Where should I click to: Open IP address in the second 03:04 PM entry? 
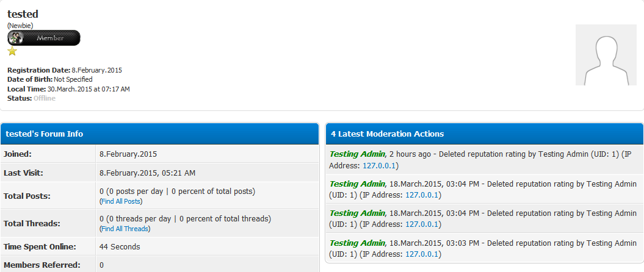tap(423, 224)
